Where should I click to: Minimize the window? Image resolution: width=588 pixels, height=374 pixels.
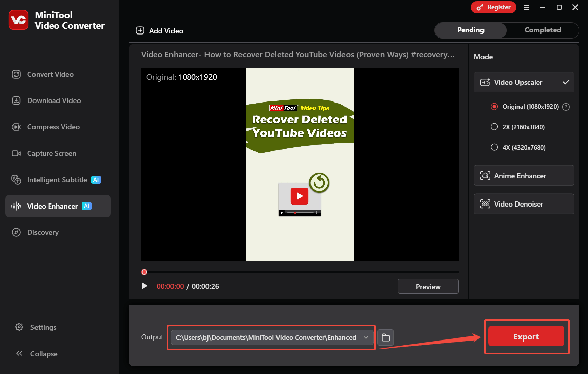pyautogui.click(x=543, y=7)
